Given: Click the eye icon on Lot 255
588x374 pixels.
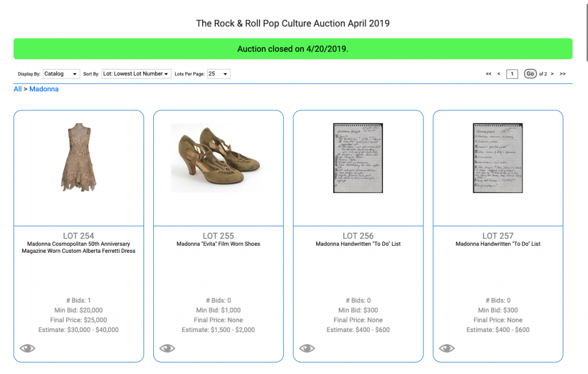Looking at the screenshot, I should pyautogui.click(x=167, y=348).
